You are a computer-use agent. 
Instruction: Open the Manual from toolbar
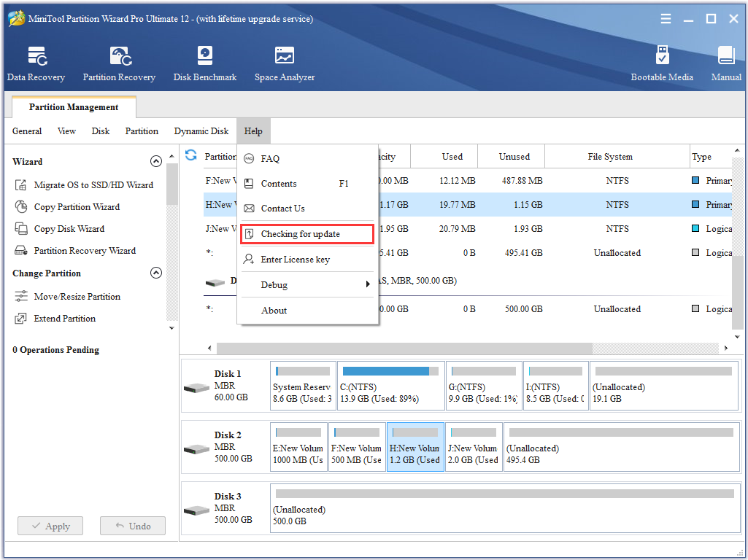(x=726, y=63)
